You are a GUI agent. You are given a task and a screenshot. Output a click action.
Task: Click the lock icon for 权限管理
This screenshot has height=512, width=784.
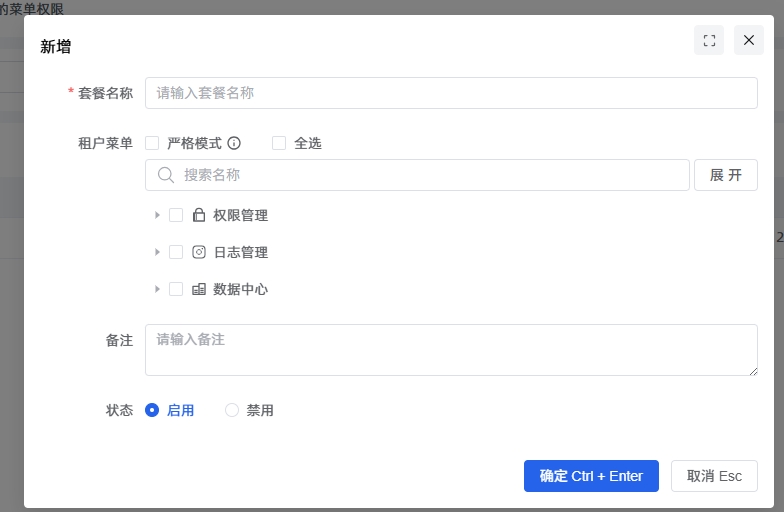(199, 215)
